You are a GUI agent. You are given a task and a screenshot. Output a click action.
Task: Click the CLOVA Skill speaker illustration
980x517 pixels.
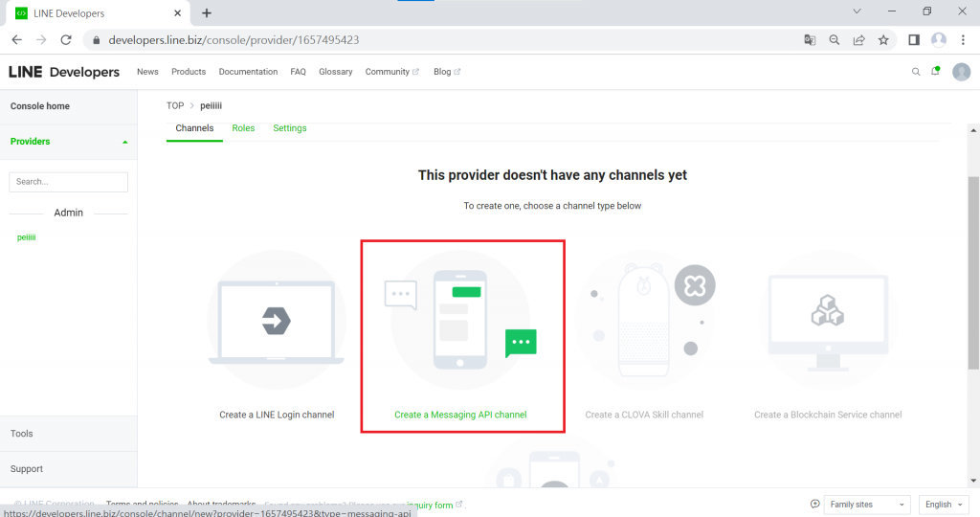point(644,320)
